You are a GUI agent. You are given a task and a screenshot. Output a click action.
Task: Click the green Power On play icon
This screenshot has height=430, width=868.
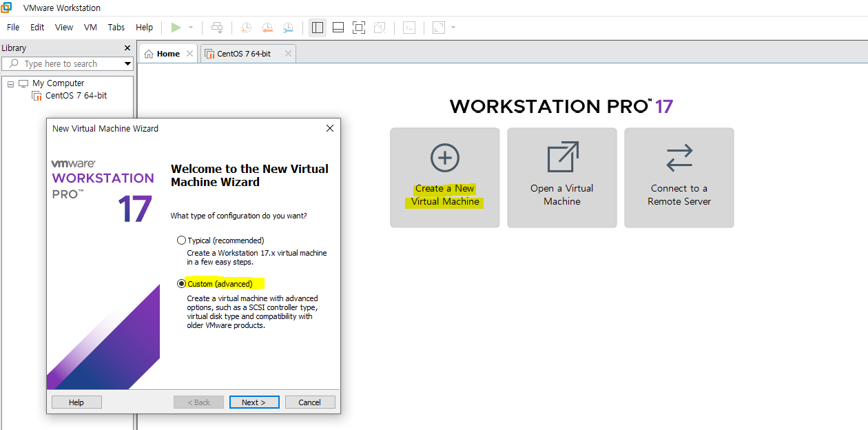click(176, 28)
